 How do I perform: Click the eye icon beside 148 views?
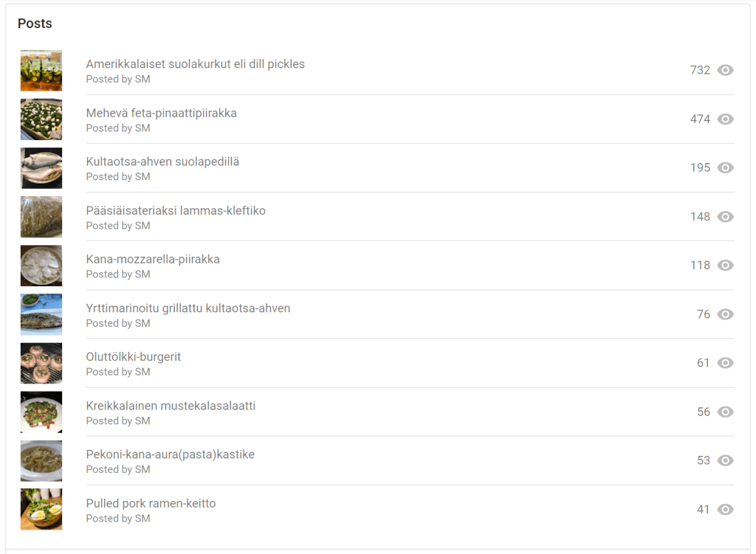pyautogui.click(x=725, y=217)
